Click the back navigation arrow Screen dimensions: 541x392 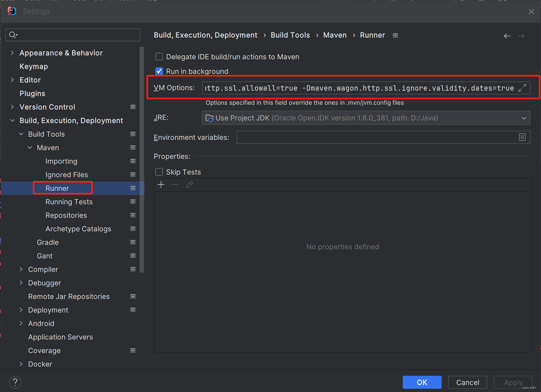click(507, 36)
